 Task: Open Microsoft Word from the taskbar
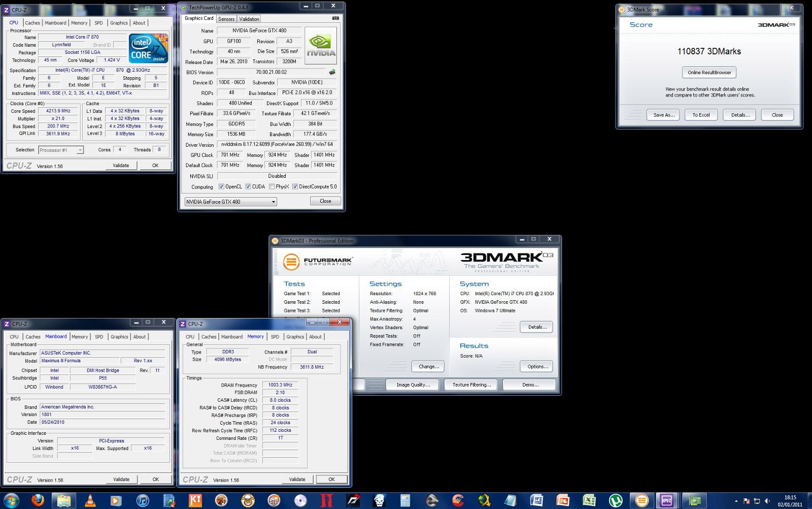(x=536, y=500)
